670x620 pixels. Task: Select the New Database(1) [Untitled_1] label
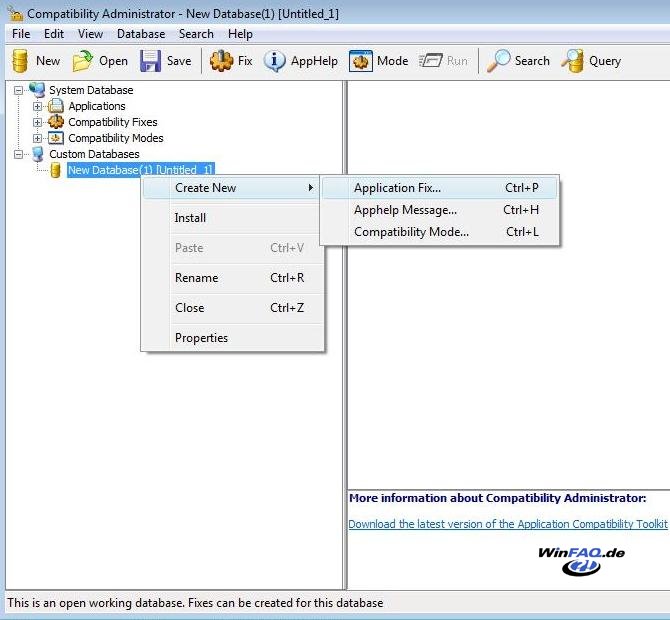(140, 170)
